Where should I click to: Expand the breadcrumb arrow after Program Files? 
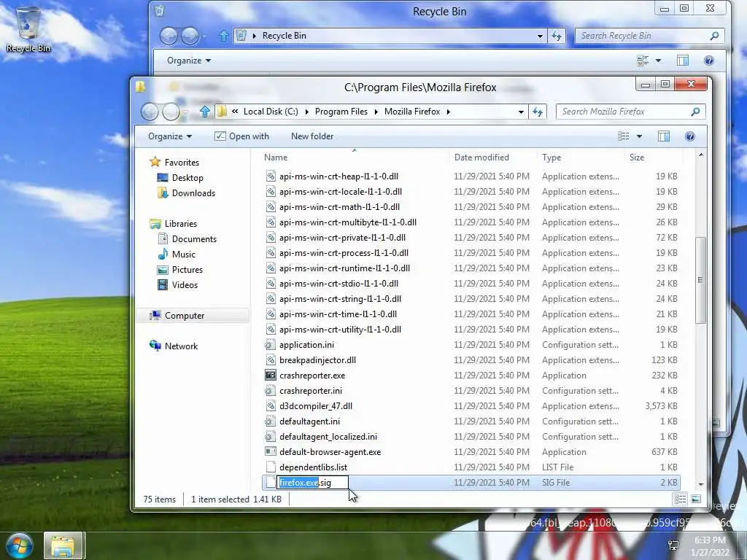point(376,112)
